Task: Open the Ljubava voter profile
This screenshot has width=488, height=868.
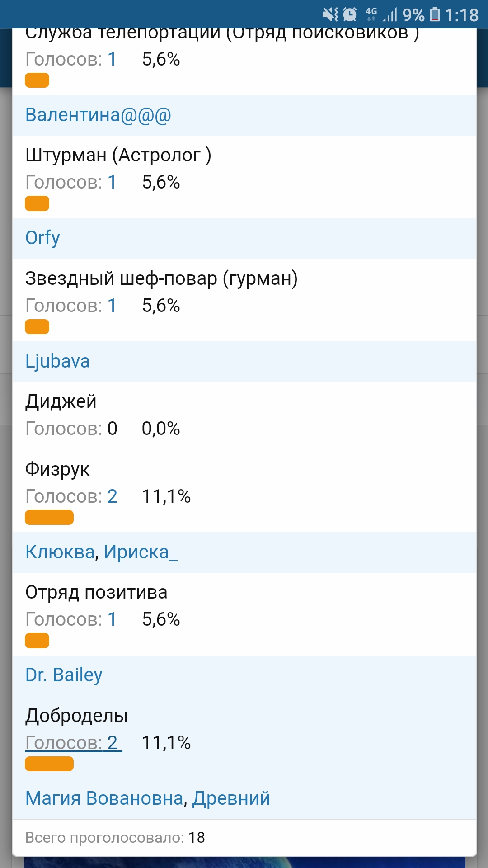Action: (x=57, y=361)
